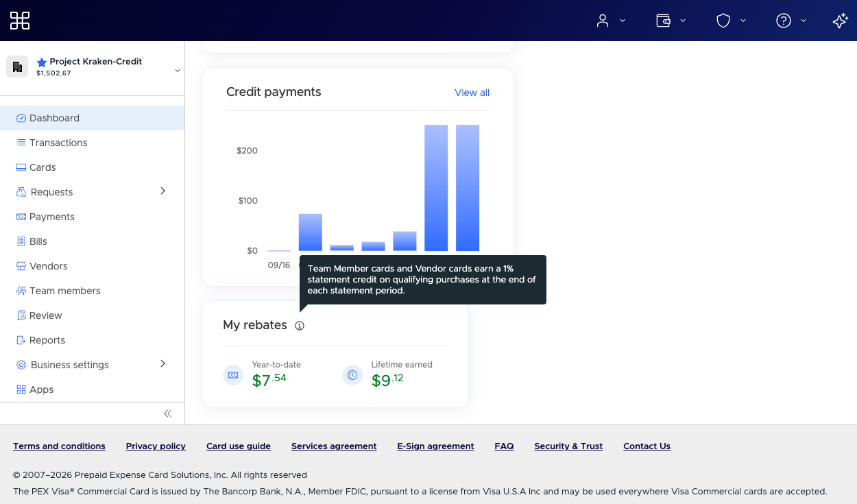The height and width of the screenshot is (504, 857).
Task: Click the My rebates info icon
Action: [x=300, y=326]
